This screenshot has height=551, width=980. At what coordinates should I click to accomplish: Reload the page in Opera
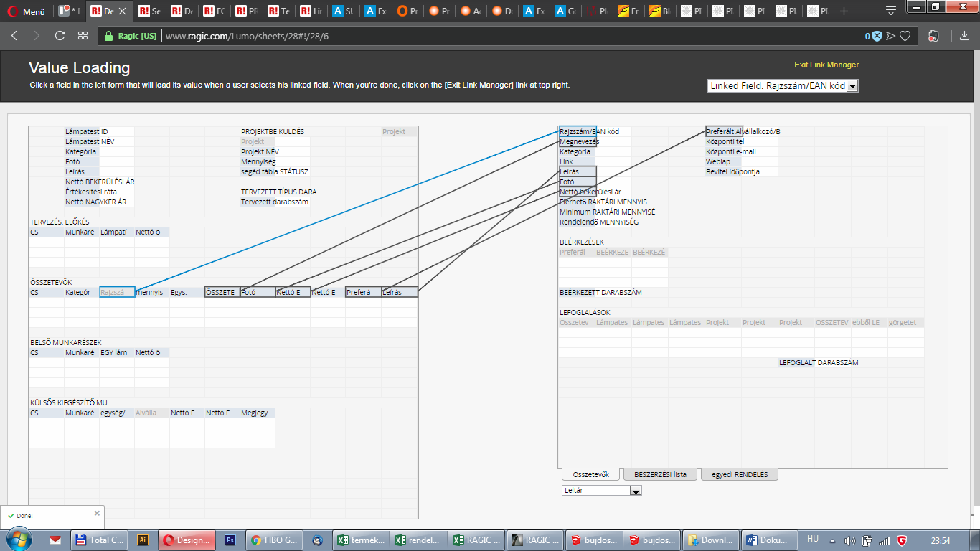point(60,36)
